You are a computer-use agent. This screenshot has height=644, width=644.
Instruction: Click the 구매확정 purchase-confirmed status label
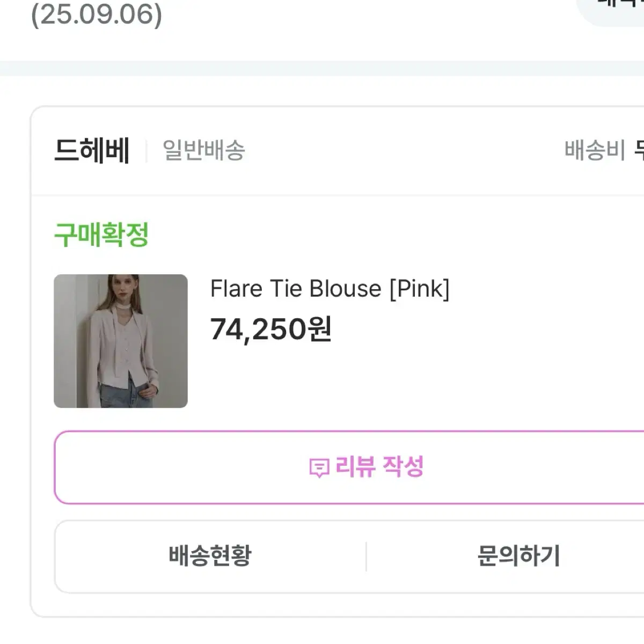[x=102, y=232]
